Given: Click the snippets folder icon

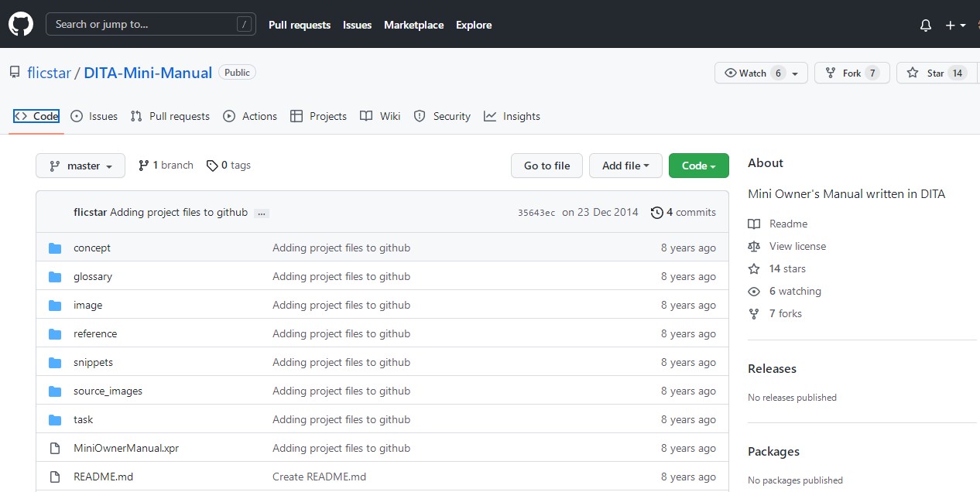Looking at the screenshot, I should click(55, 363).
